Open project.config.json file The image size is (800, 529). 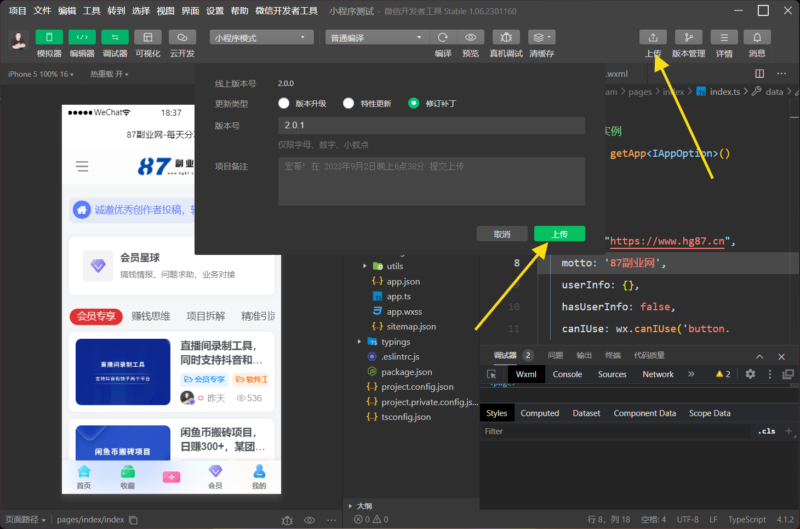point(410,387)
